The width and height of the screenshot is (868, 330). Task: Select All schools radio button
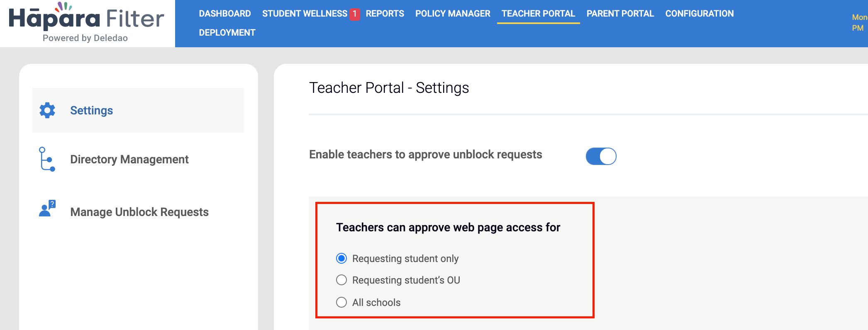[341, 302]
